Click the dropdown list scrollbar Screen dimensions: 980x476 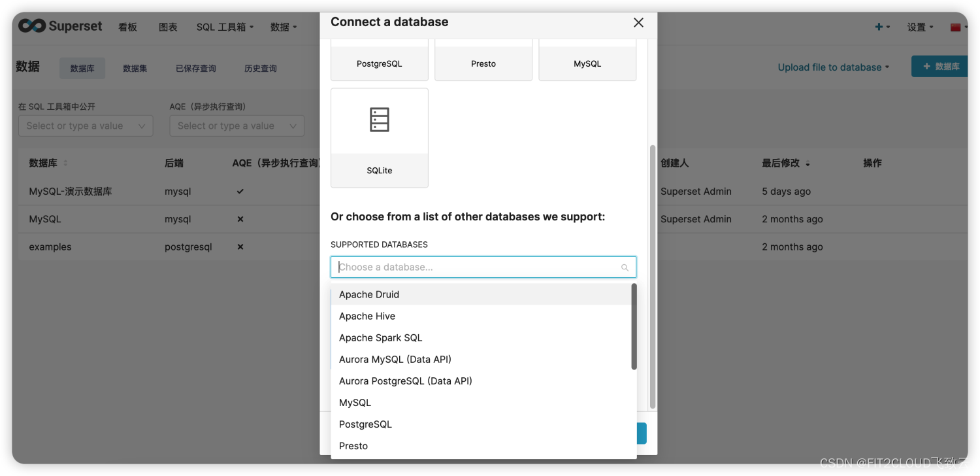click(634, 326)
